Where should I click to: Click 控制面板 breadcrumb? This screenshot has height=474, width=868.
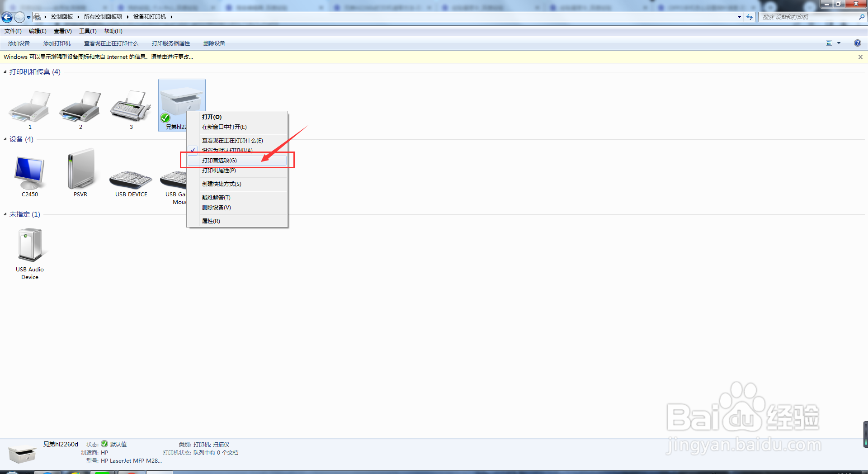(62, 17)
